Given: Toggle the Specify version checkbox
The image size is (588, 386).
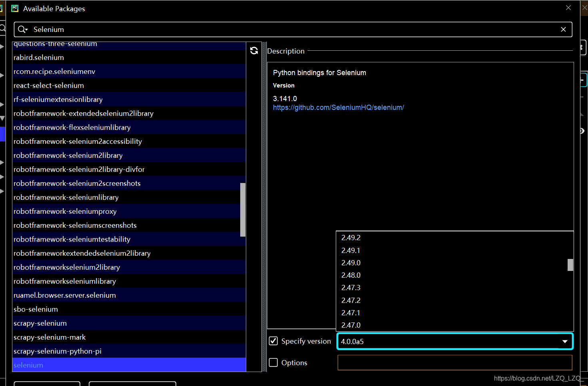Looking at the screenshot, I should click(273, 341).
